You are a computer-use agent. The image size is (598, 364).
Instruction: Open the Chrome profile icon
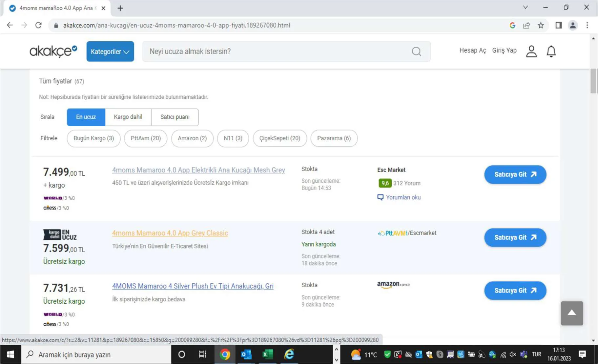(x=573, y=25)
